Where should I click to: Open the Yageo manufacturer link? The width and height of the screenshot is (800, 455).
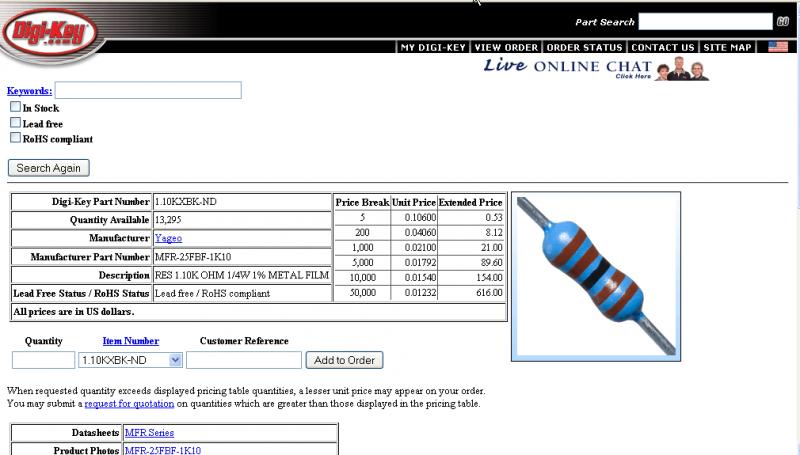click(168, 238)
